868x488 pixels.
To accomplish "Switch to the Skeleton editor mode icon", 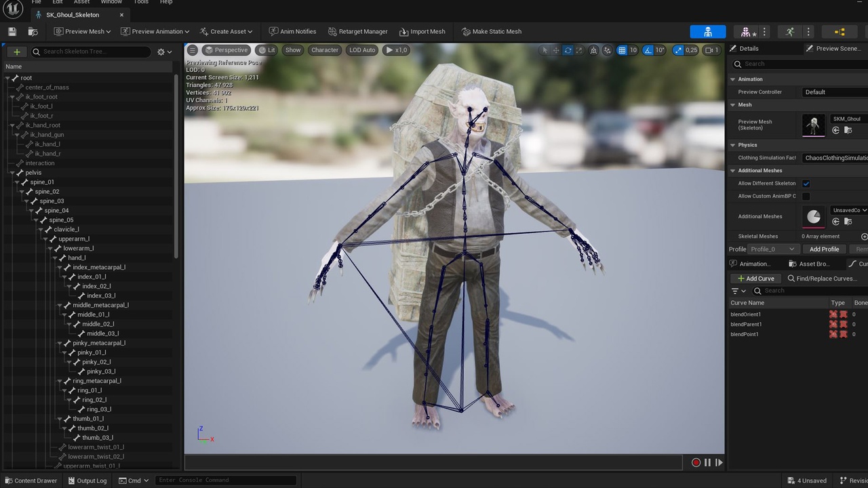I will click(x=708, y=32).
